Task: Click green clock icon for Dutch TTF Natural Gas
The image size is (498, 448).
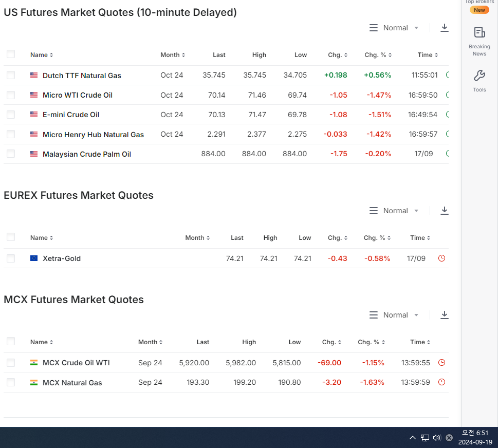Action: [x=447, y=75]
